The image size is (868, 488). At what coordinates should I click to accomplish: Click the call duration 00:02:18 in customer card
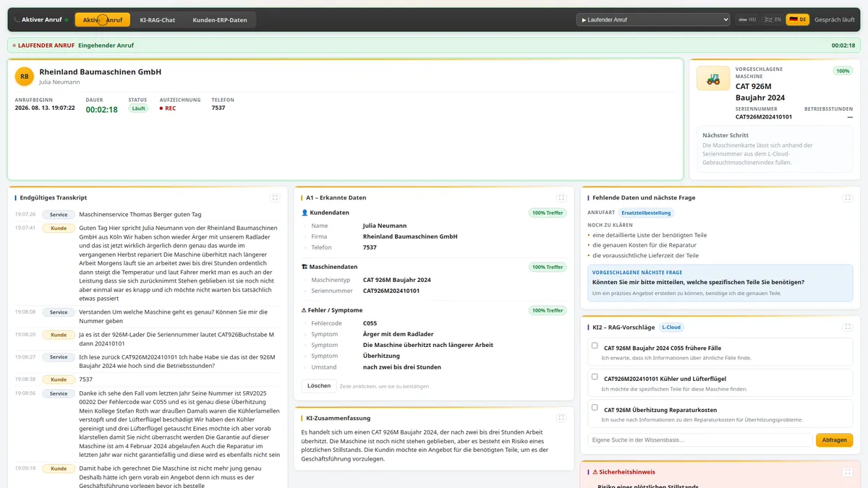(101, 110)
